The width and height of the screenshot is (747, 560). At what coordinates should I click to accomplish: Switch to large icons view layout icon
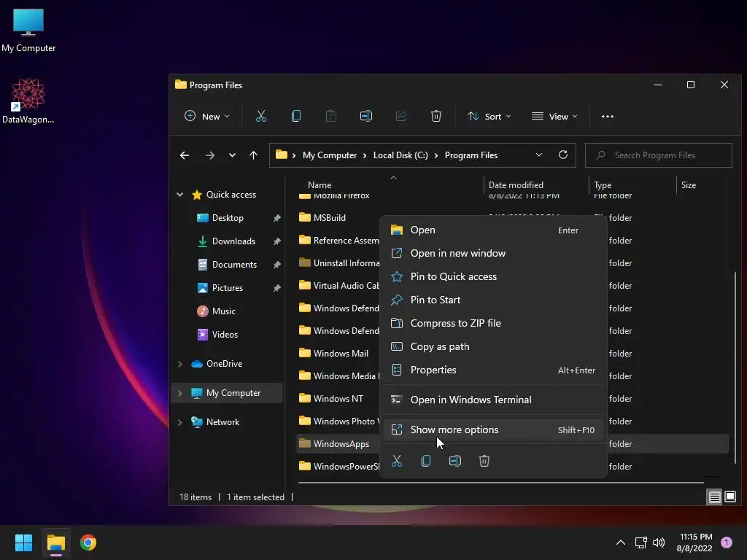coord(729,497)
